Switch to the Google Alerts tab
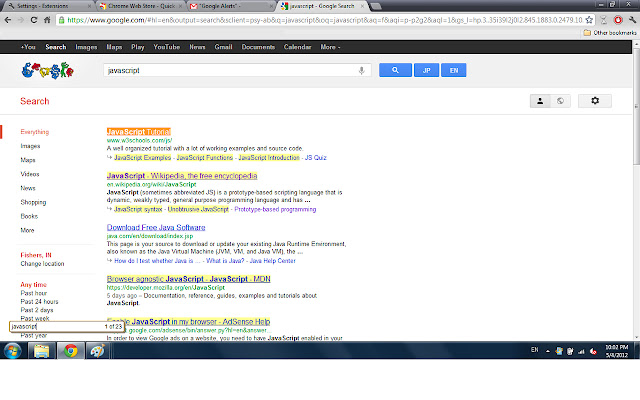This screenshot has width=640, height=400. pyautogui.click(x=230, y=6)
